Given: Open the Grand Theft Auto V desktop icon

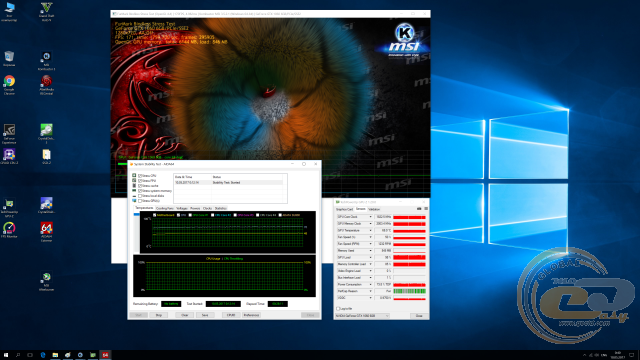Looking at the screenshot, I should tap(47, 11).
